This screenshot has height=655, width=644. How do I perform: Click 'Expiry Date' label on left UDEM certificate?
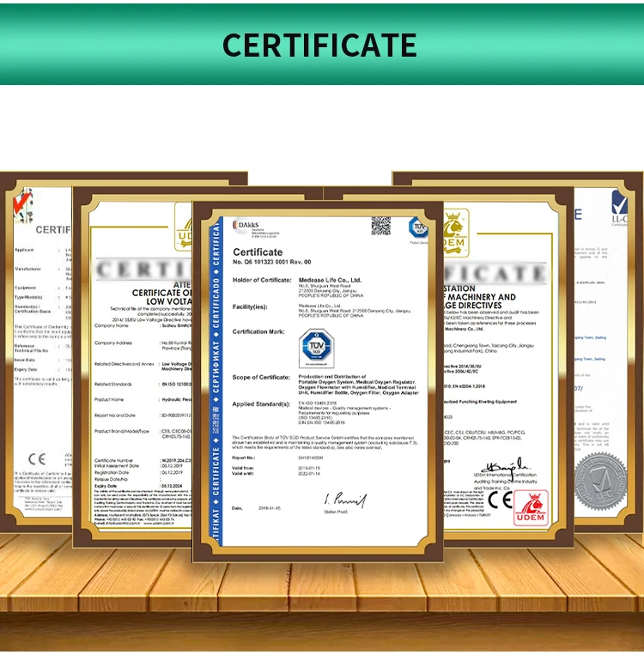pyautogui.click(x=106, y=486)
